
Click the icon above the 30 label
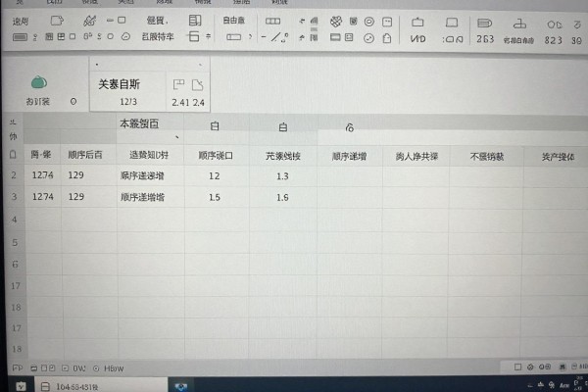pos(577,24)
